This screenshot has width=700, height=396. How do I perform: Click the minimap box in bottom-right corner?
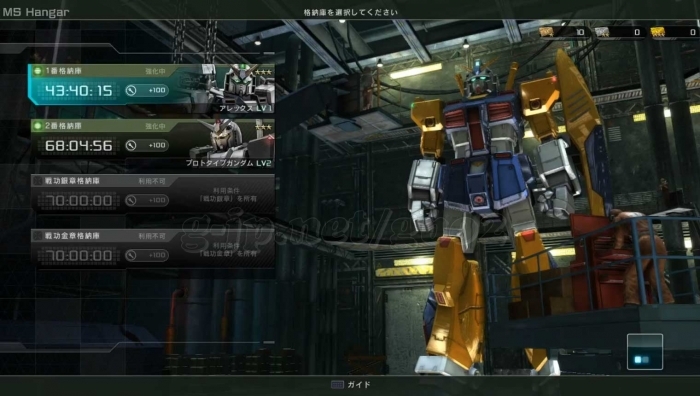click(645, 352)
